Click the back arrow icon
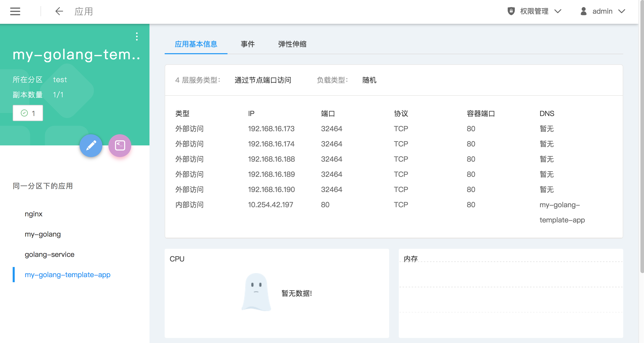644x343 pixels. (59, 11)
